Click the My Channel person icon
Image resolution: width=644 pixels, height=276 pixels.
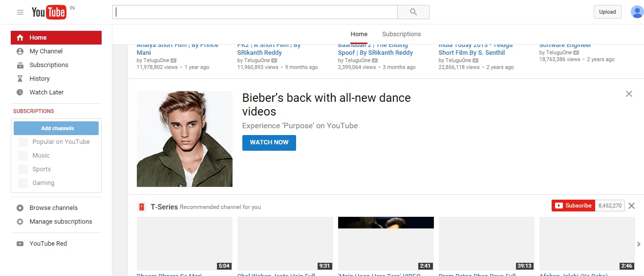[x=20, y=51]
